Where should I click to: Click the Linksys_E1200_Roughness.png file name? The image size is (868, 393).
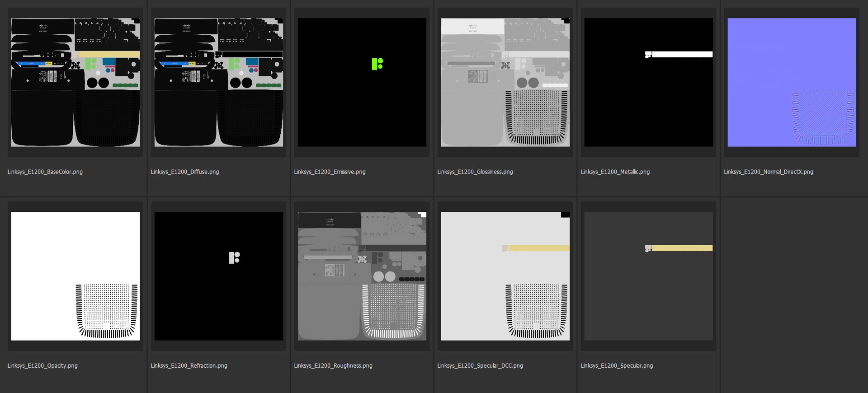[x=333, y=366]
